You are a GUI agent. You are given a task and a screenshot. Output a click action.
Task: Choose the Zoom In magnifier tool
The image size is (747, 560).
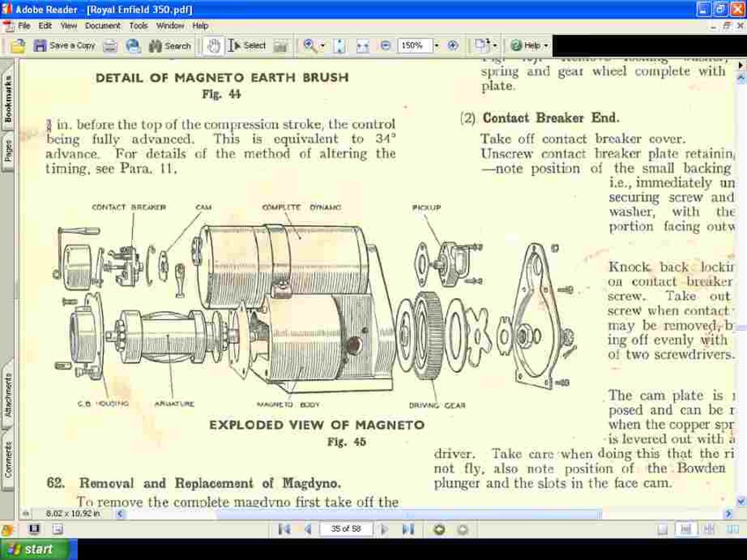(x=310, y=46)
